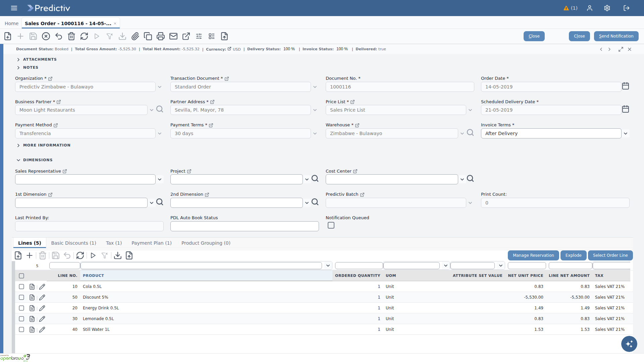Select the Lines (5) tab
Image resolution: width=644 pixels, height=362 pixels.
coord(30,243)
